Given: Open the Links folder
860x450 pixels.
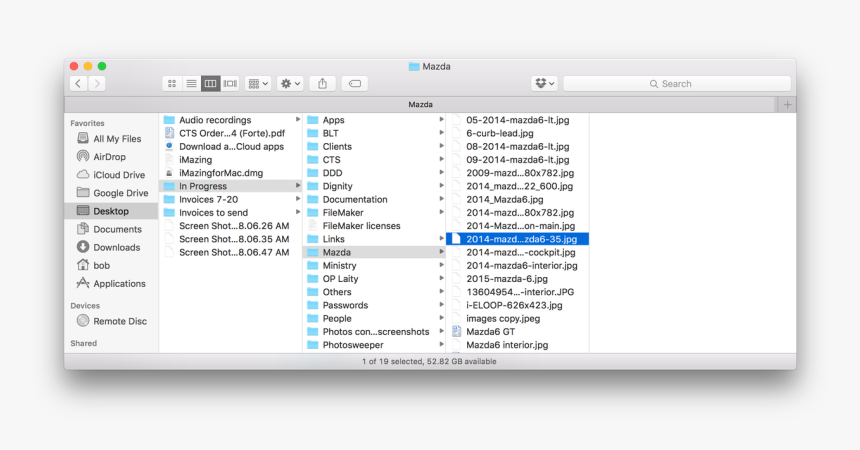Looking at the screenshot, I should tap(374, 239).
